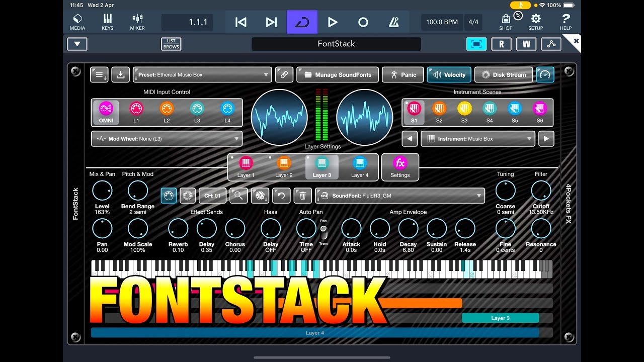Open the CH: 01 channel selector
The width and height of the screenshot is (644, 362).
click(x=212, y=196)
